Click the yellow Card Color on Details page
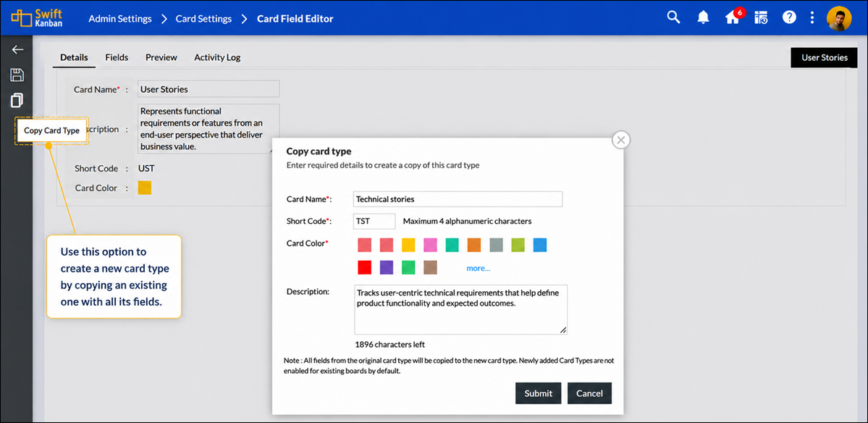 145,188
